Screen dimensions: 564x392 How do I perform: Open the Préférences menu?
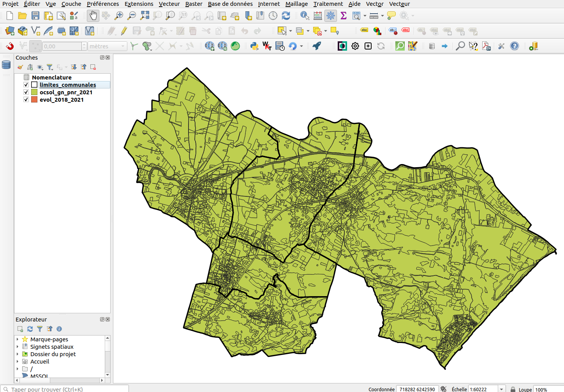click(x=103, y=4)
